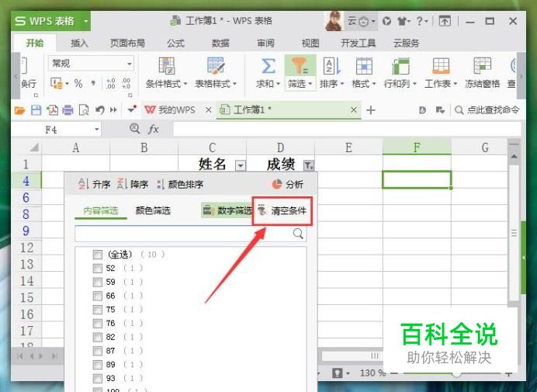This screenshot has height=392, width=537.
Task: Open the Data (数据) tab
Action: pos(220,43)
